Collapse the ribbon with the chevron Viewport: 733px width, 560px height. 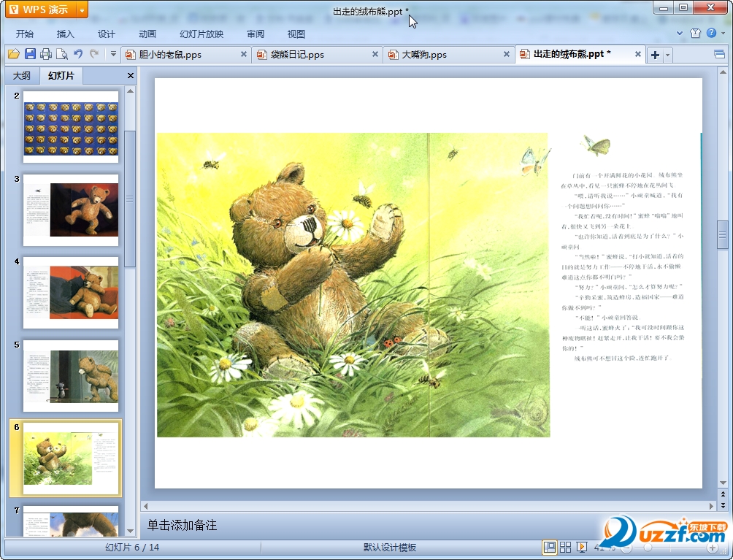point(680,33)
